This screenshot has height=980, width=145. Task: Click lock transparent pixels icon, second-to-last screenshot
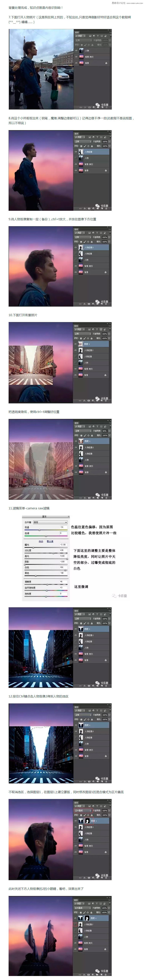click(81, 815)
